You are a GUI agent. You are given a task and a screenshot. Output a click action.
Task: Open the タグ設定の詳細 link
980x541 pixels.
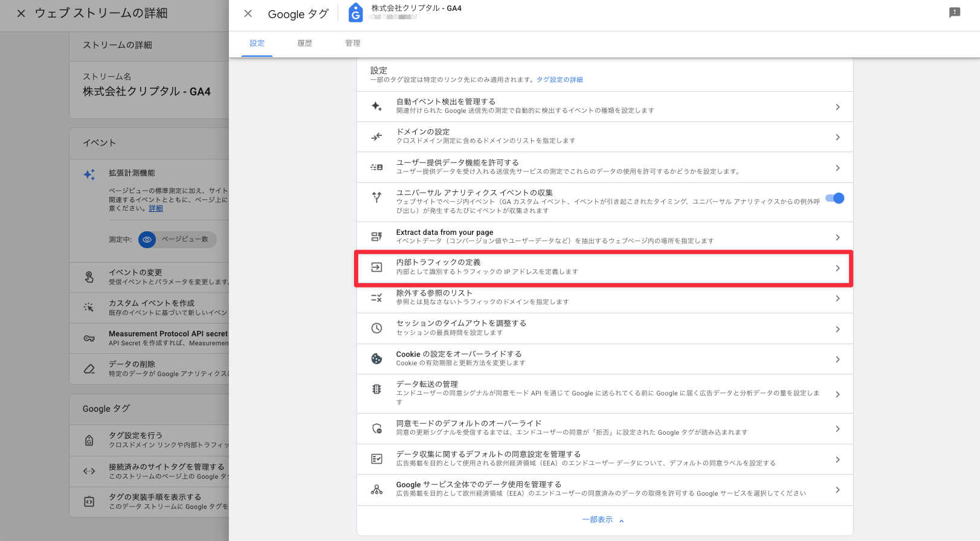coord(559,80)
